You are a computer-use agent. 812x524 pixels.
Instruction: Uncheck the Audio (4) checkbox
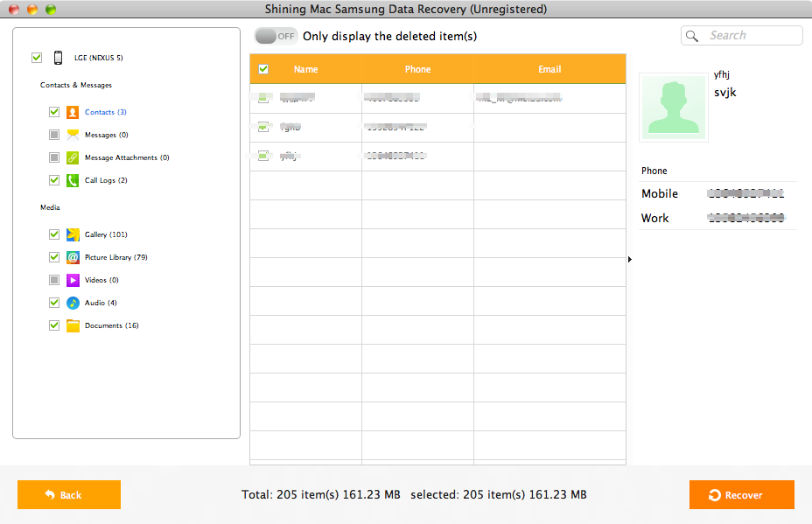coord(54,303)
